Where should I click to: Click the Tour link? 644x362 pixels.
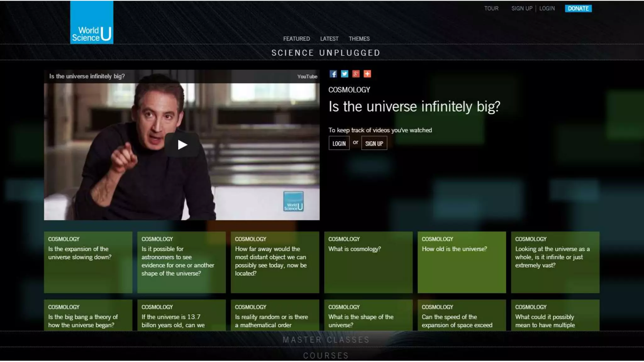point(491,8)
